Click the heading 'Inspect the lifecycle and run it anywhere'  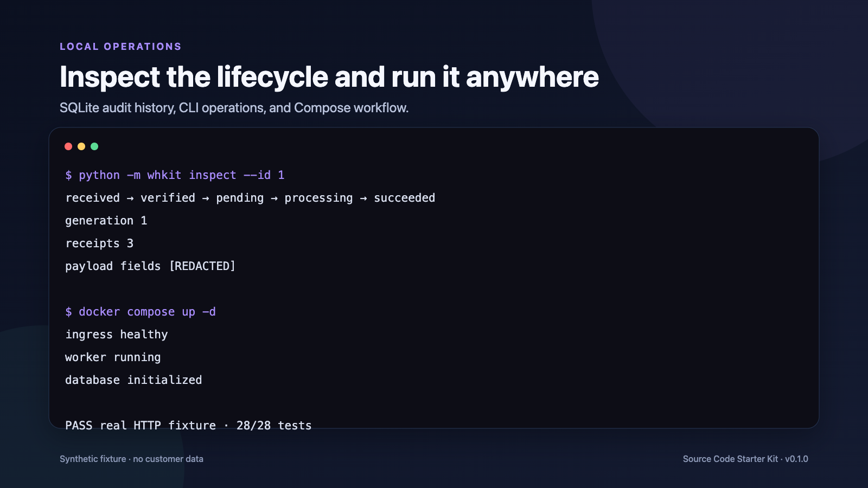tap(329, 76)
